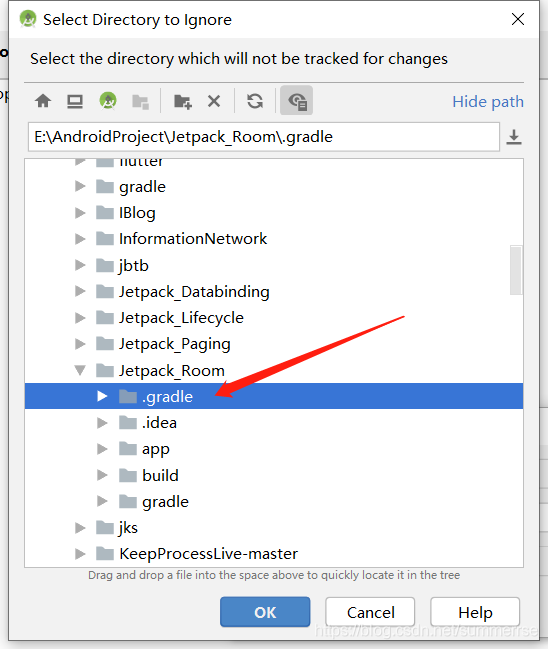Expand the Jetpack_Paging folder
548x649 pixels.
(x=80, y=344)
